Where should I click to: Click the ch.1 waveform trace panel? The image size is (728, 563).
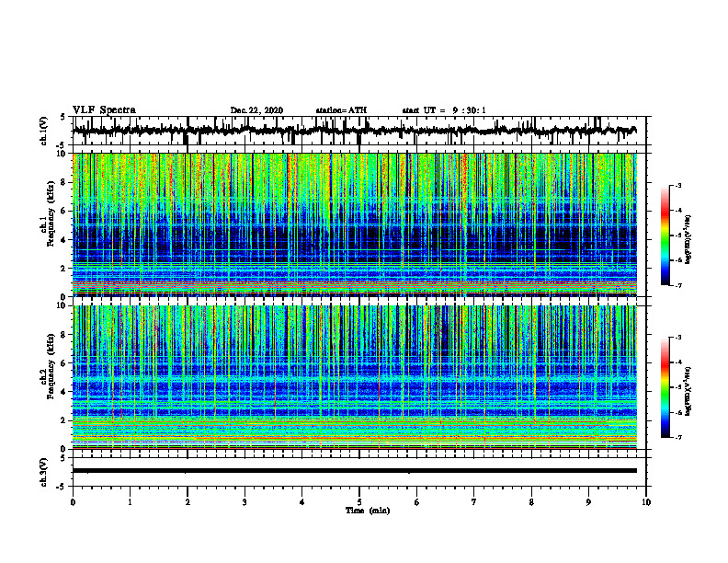click(358, 131)
